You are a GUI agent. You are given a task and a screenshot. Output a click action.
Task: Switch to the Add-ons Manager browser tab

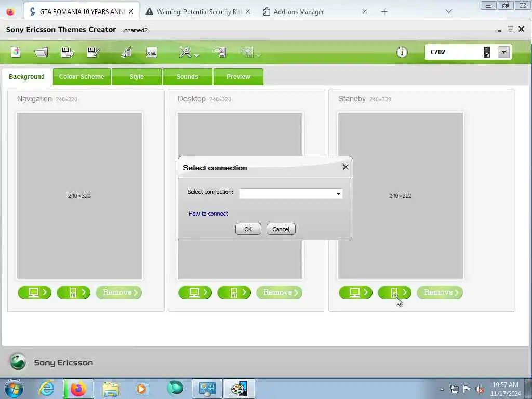click(x=299, y=11)
